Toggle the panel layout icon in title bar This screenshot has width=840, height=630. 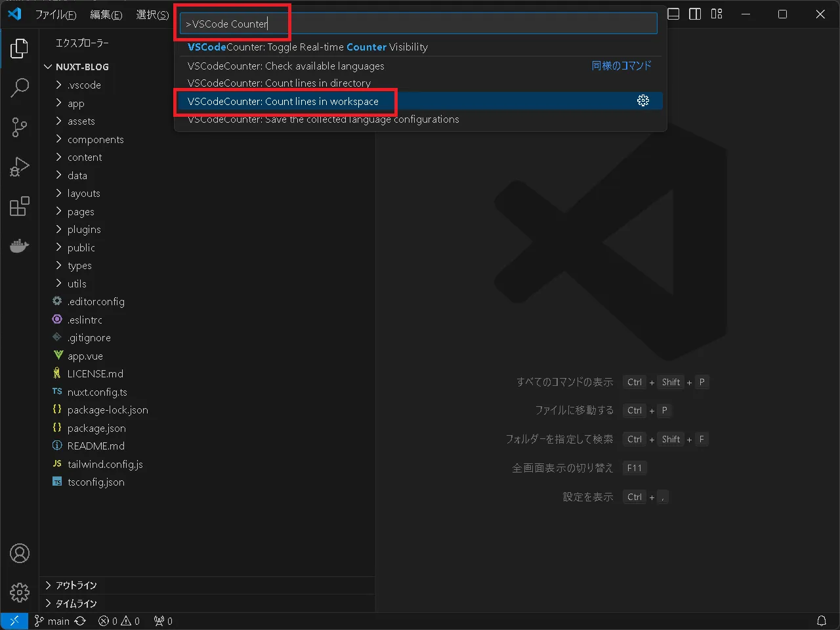(x=673, y=14)
